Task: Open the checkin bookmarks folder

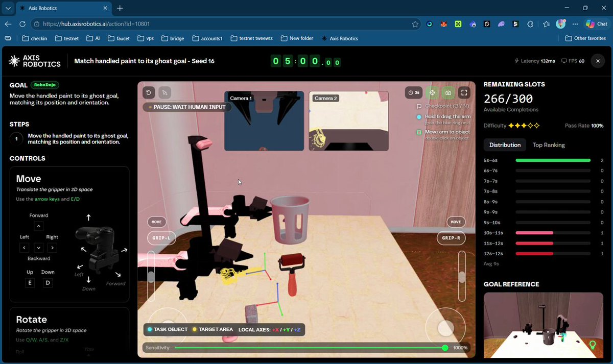Action: (x=35, y=38)
